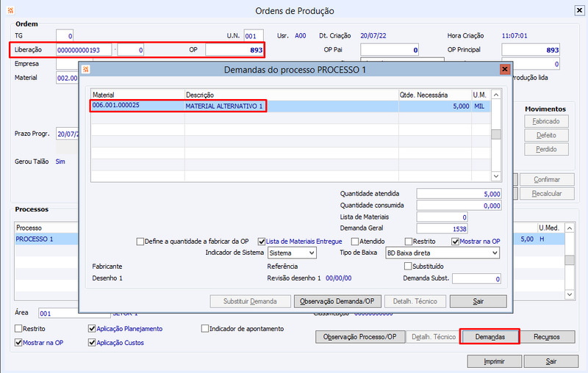
Task: Click the Demandas dialog title icon
Action: (86, 69)
